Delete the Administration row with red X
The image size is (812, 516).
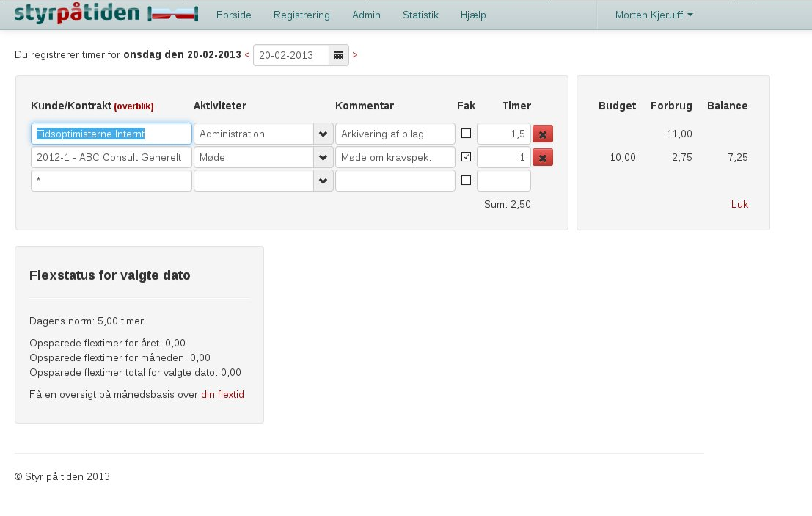tap(543, 134)
